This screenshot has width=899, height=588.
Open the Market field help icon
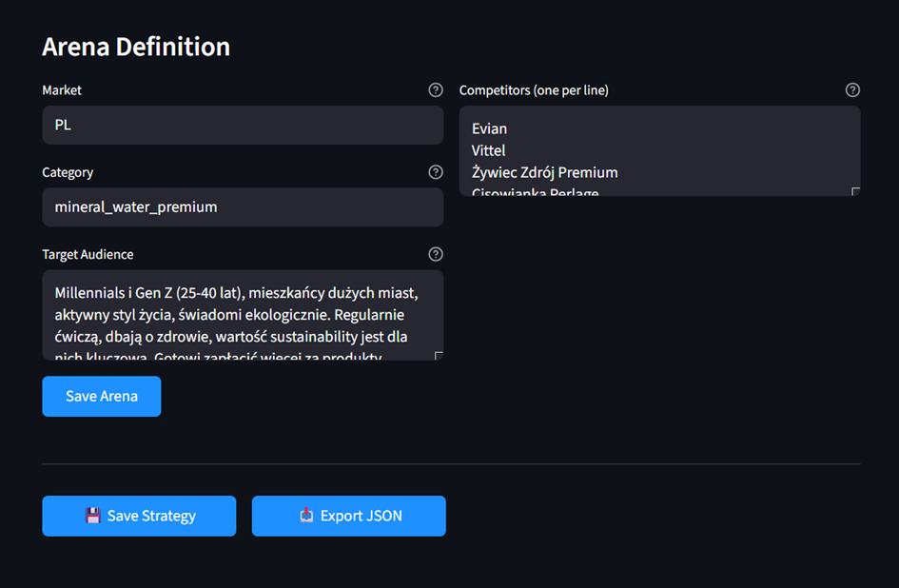tap(436, 90)
